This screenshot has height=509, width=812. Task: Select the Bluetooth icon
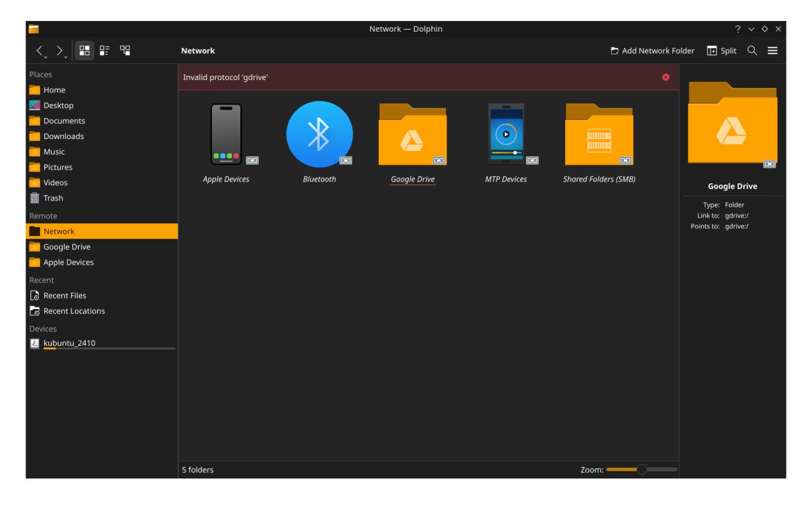click(319, 135)
